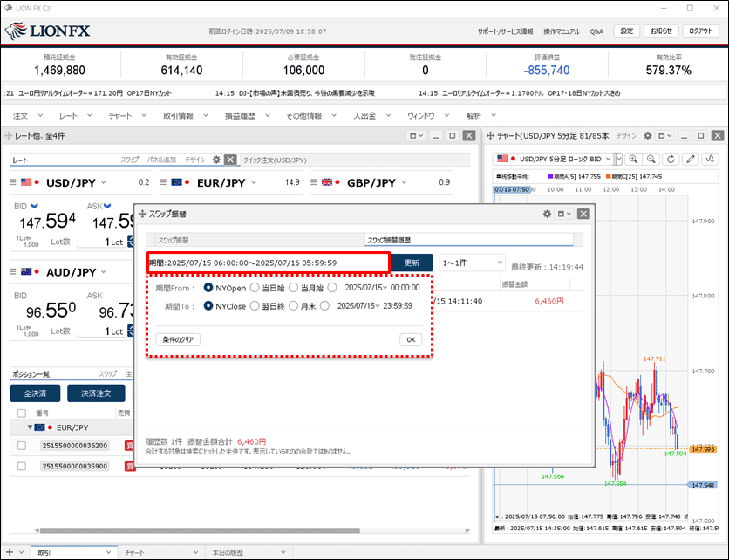Zoom in on the USD/JPY chart
729x560 pixels.
tap(633, 159)
